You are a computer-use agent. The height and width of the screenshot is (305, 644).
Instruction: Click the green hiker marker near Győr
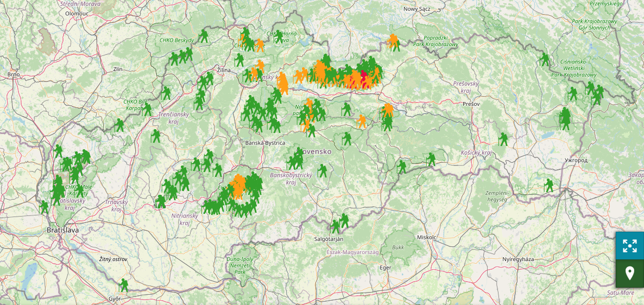coord(124,285)
